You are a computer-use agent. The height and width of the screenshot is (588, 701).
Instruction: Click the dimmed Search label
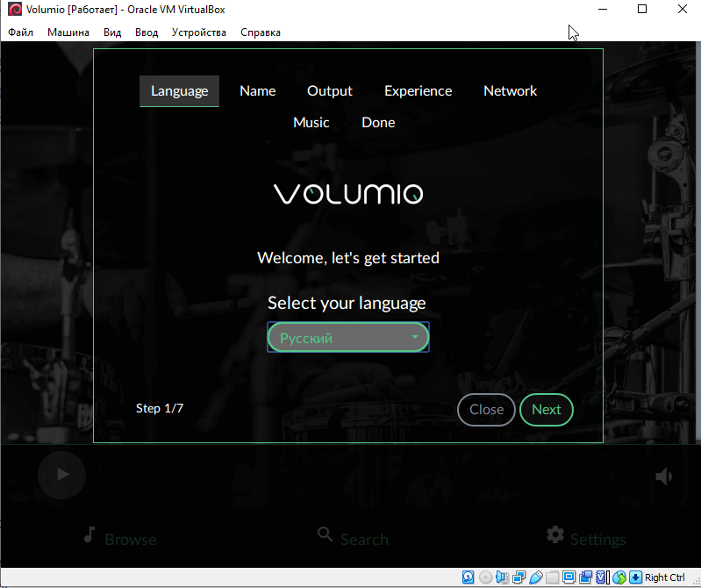tap(364, 540)
